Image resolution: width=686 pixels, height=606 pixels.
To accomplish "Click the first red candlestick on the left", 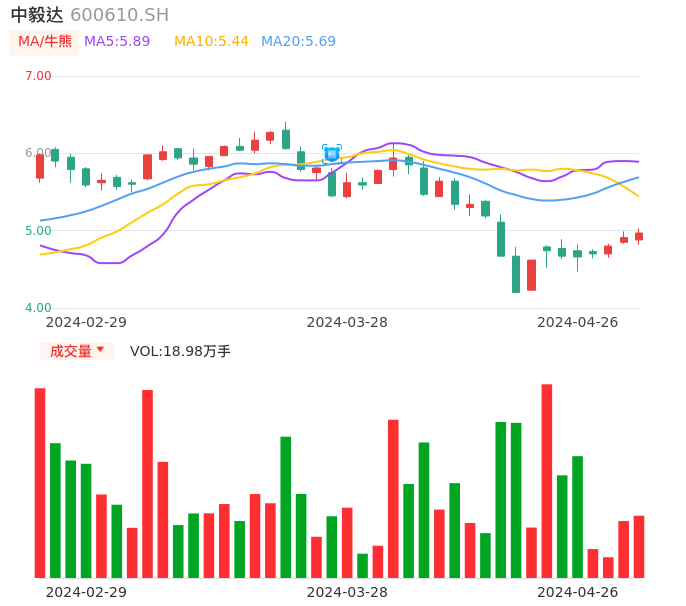I will [40, 166].
